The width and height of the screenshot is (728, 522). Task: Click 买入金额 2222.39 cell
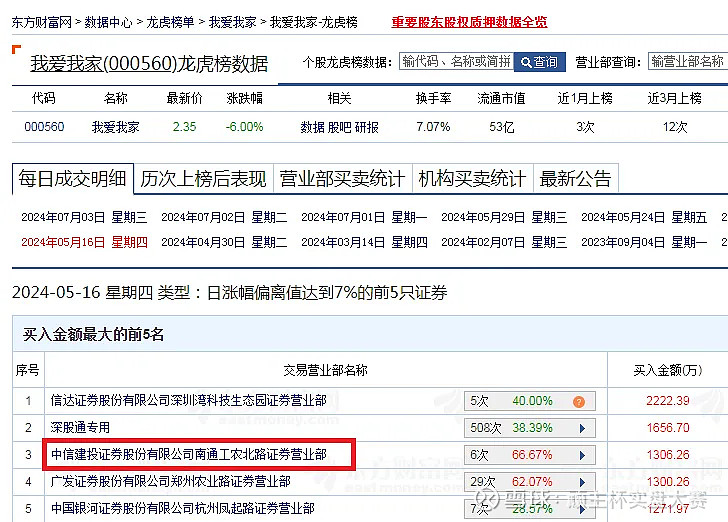[x=668, y=401]
